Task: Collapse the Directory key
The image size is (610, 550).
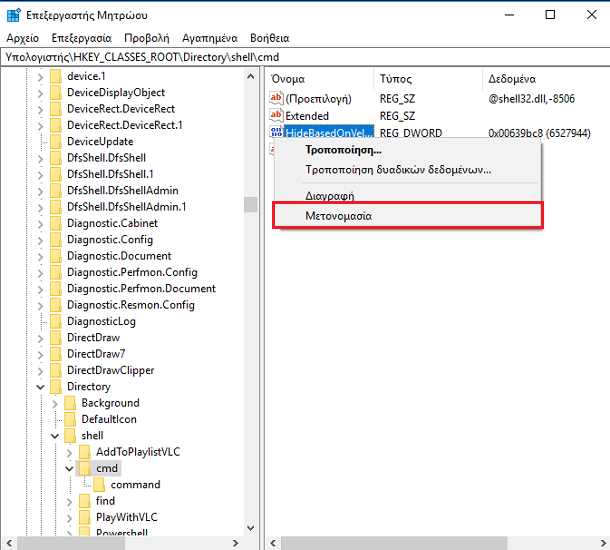Action: click(40, 387)
